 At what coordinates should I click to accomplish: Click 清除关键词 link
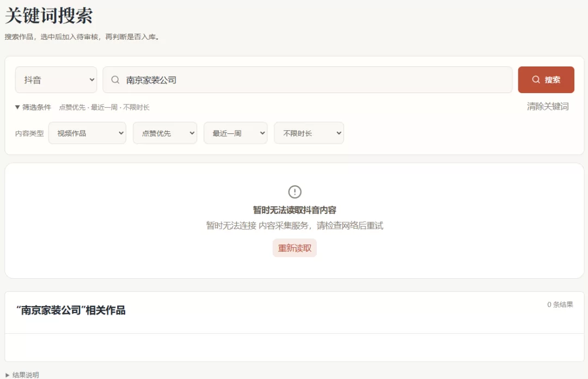pyautogui.click(x=548, y=107)
